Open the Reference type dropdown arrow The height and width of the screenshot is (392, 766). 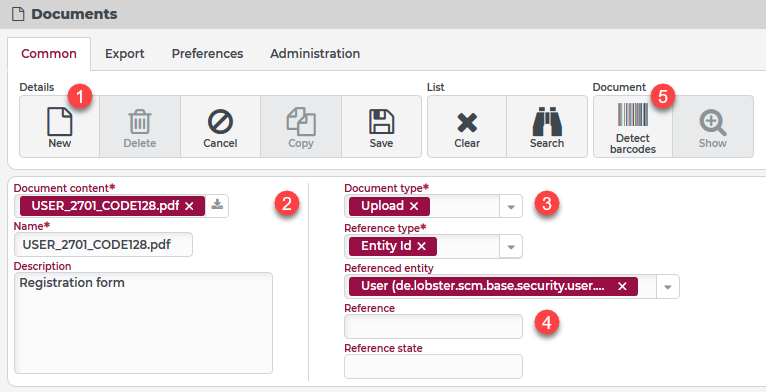pos(511,247)
